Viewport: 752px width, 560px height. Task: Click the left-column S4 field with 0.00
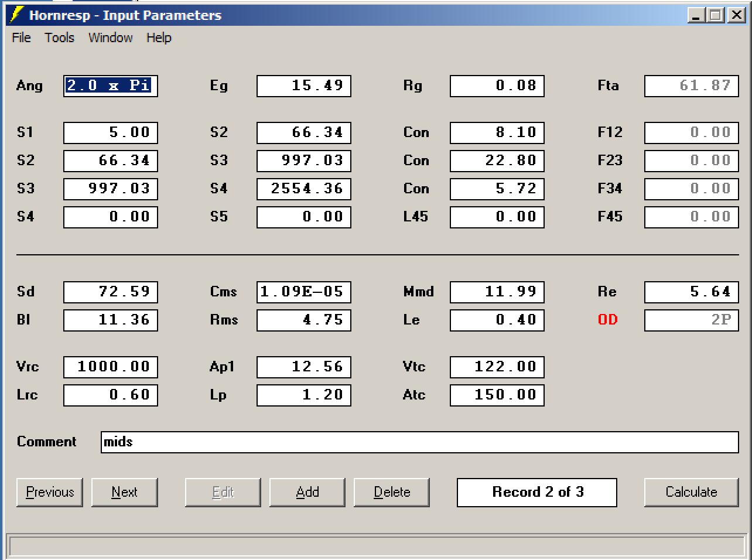tap(111, 217)
